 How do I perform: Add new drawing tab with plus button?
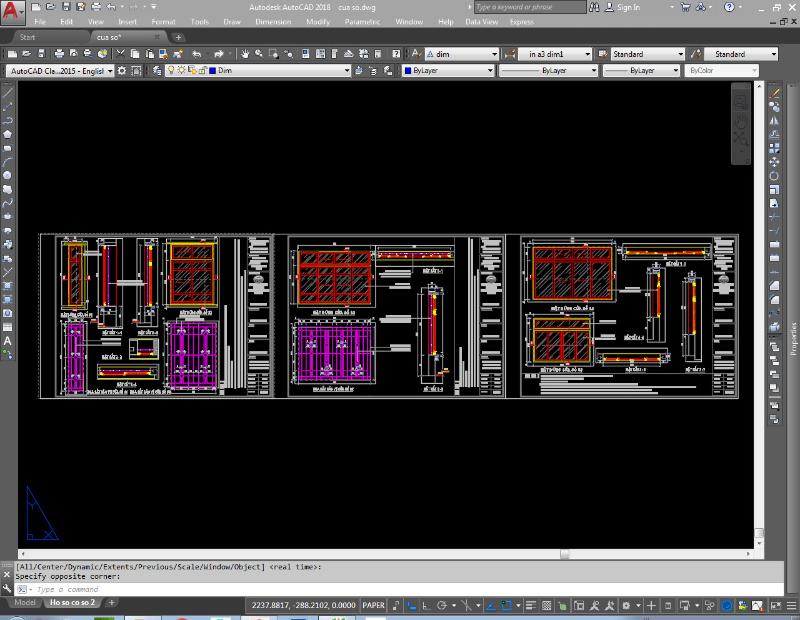click(x=178, y=37)
